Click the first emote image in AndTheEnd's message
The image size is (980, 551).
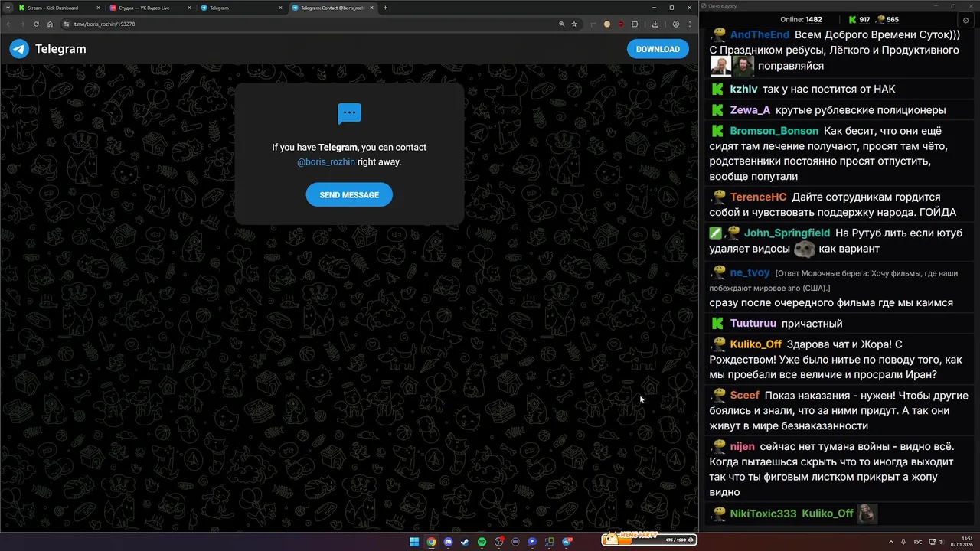(720, 66)
